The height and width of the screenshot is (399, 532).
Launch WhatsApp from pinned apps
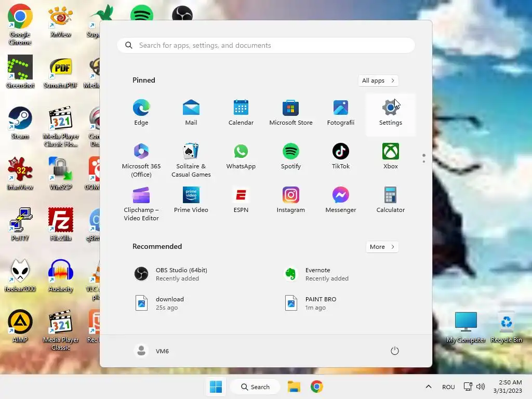(241, 157)
